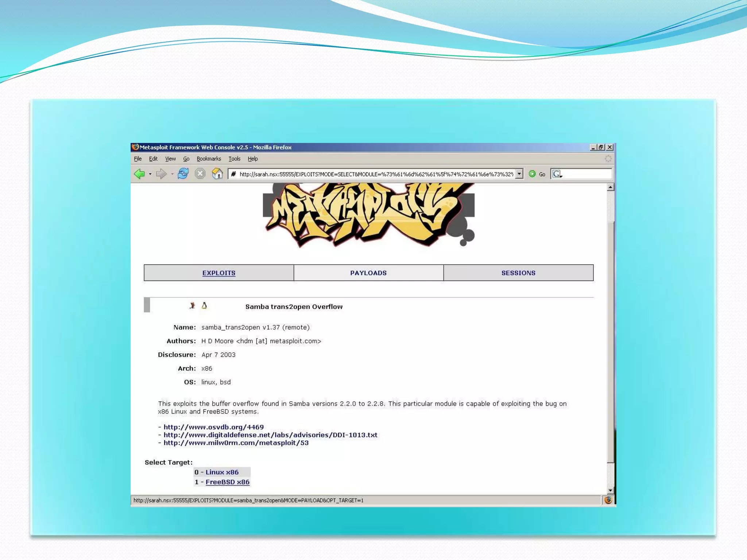Open the Bookmarks menu
The image size is (747, 560).
tap(209, 159)
